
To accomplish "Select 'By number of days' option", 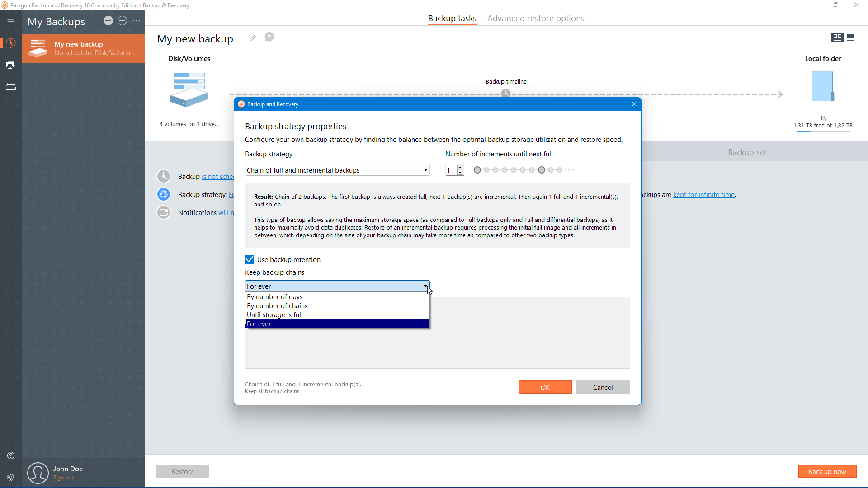I will (274, 297).
